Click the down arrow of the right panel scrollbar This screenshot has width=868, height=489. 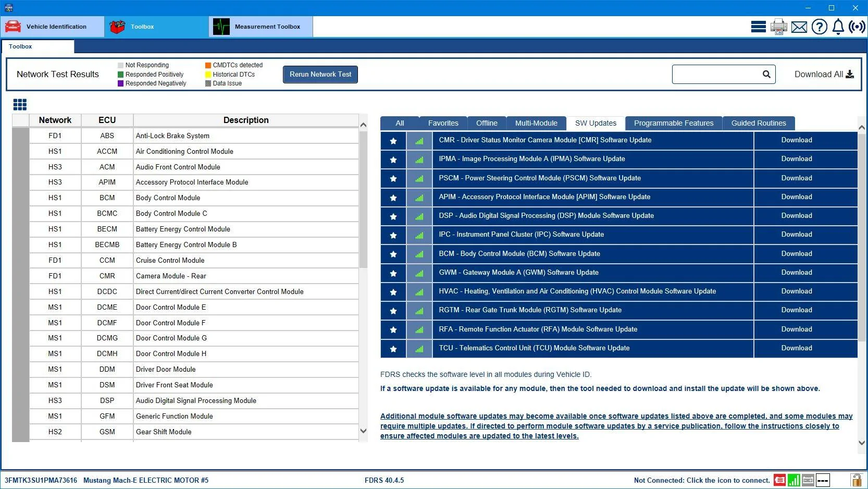tap(862, 443)
